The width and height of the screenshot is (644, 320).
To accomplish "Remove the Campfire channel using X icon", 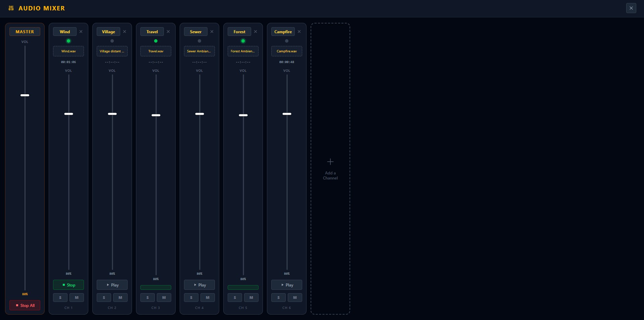I will pos(299,32).
